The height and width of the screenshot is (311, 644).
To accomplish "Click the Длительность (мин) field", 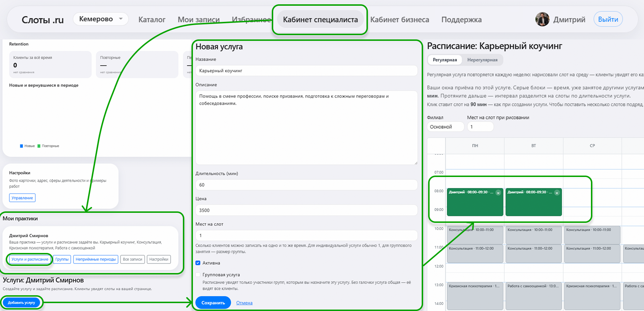I will pyautogui.click(x=307, y=185).
